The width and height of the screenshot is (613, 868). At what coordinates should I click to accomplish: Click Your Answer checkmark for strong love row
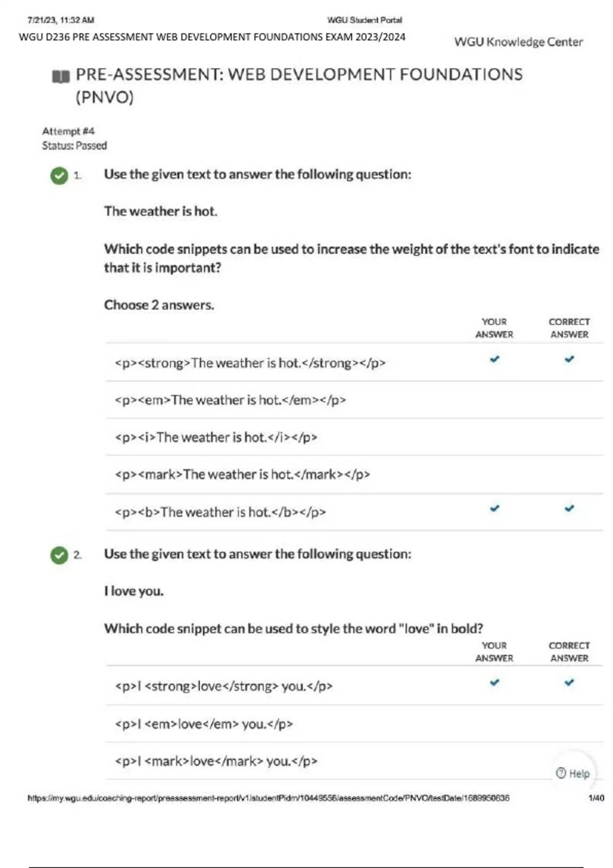494,682
